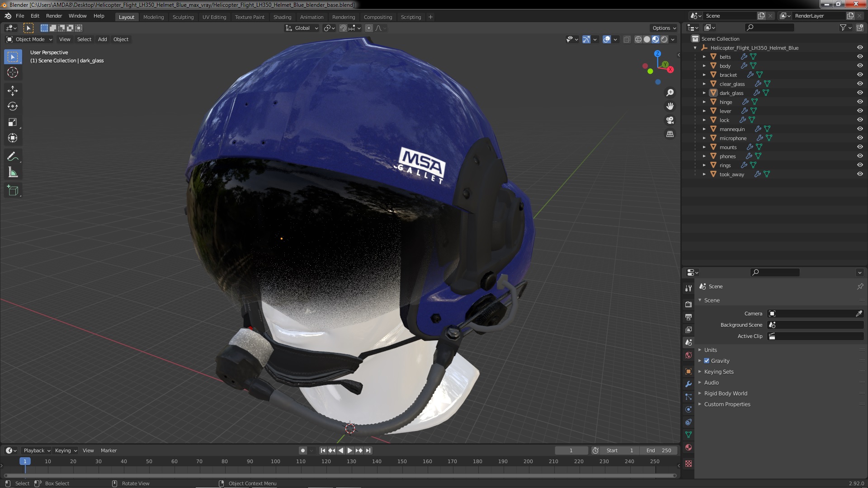The height and width of the screenshot is (488, 868).
Task: Click the Zoom view magnifier icon
Action: pos(670,93)
